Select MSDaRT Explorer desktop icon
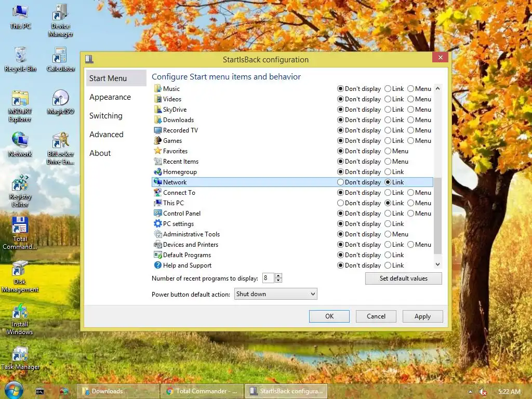Image resolution: width=532 pixels, height=399 pixels. [x=20, y=106]
